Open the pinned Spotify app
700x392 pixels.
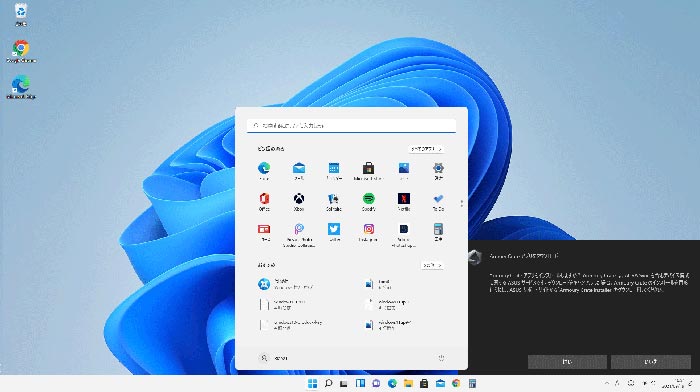pos(368,201)
